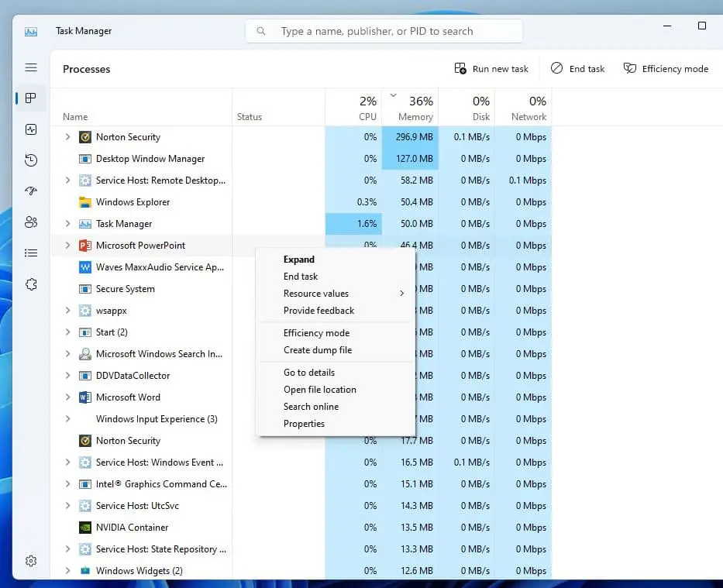Expand the Microsoft Word process row
The width and height of the screenshot is (723, 588).
click(x=67, y=397)
